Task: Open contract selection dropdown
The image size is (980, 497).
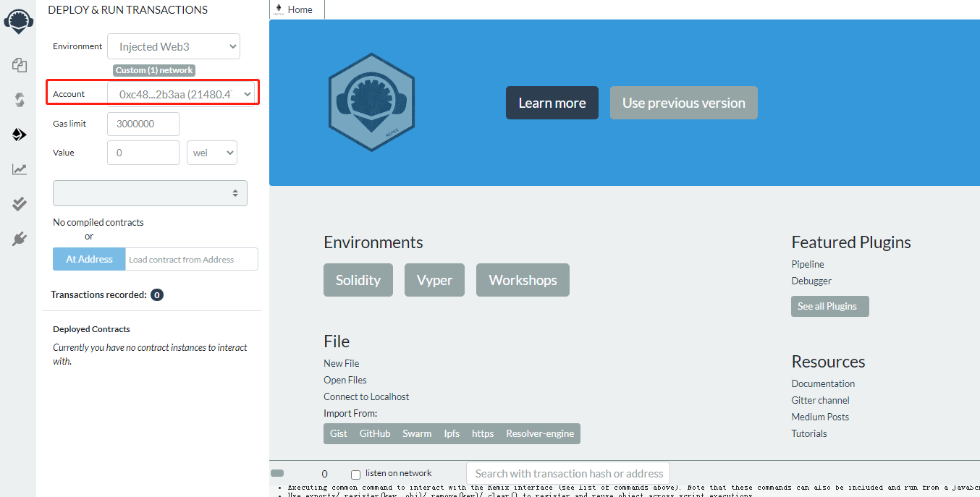Action: (x=150, y=193)
